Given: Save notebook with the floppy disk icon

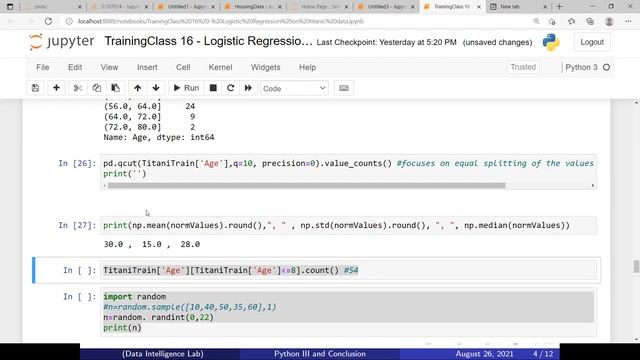Looking at the screenshot, I should pyautogui.click(x=36, y=88).
